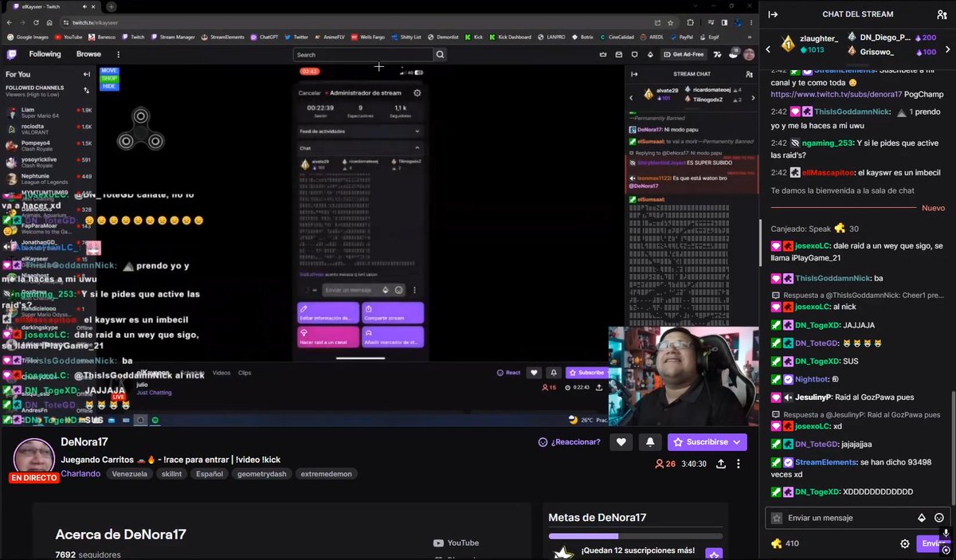Open the three-dot options below the stream
Screen dimensions: 956x560
(x=739, y=464)
